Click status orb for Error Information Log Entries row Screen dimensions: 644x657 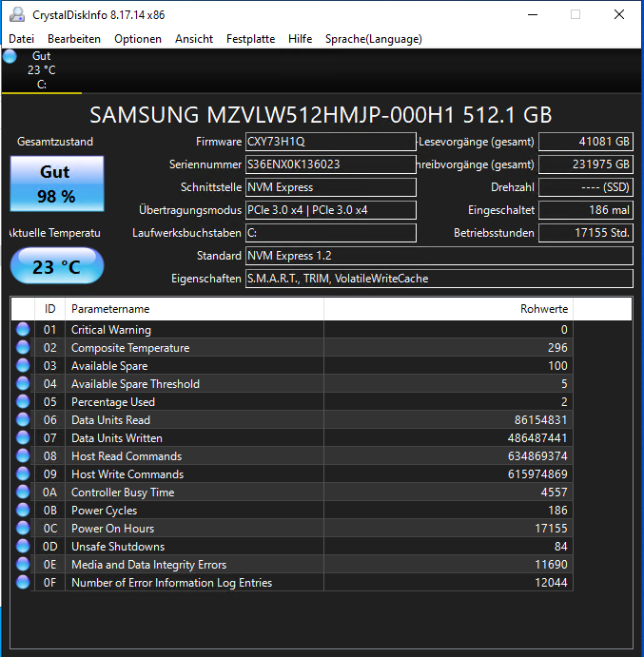tap(23, 582)
